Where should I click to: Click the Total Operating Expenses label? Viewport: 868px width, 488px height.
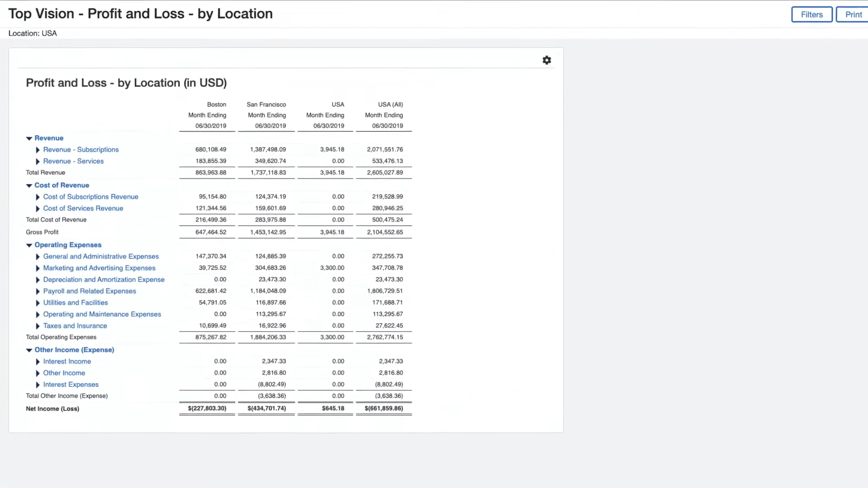[61, 337]
